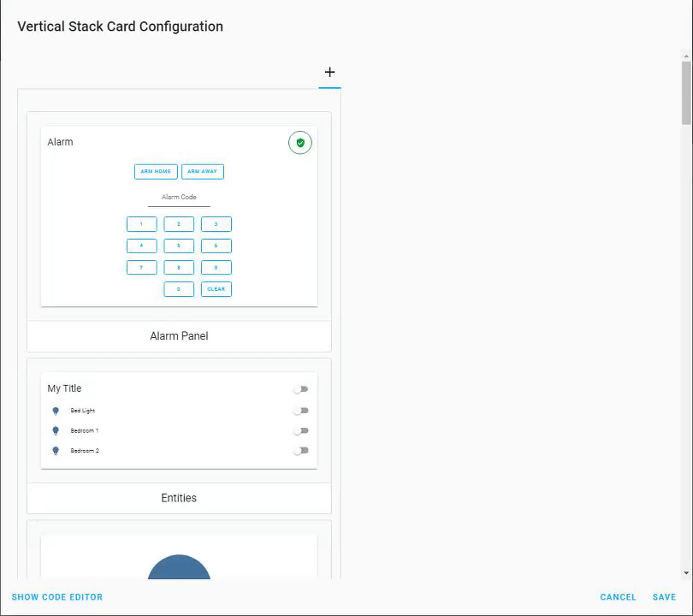This screenshot has height=616, width=693.
Task: Click the ARM HOME button
Action: (x=156, y=171)
